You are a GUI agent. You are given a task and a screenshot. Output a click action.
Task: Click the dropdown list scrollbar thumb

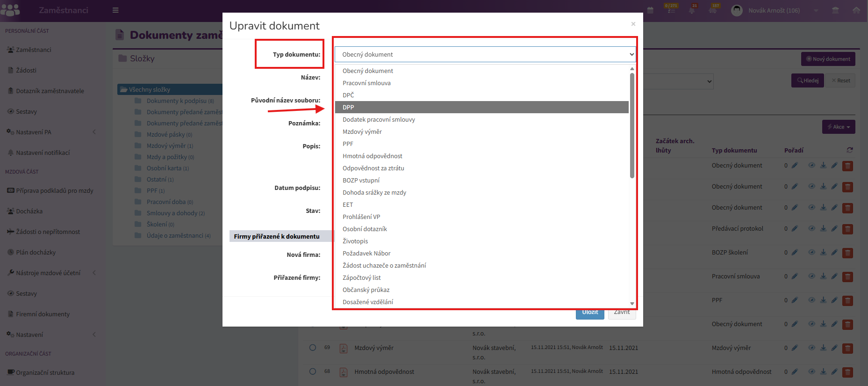[632, 125]
